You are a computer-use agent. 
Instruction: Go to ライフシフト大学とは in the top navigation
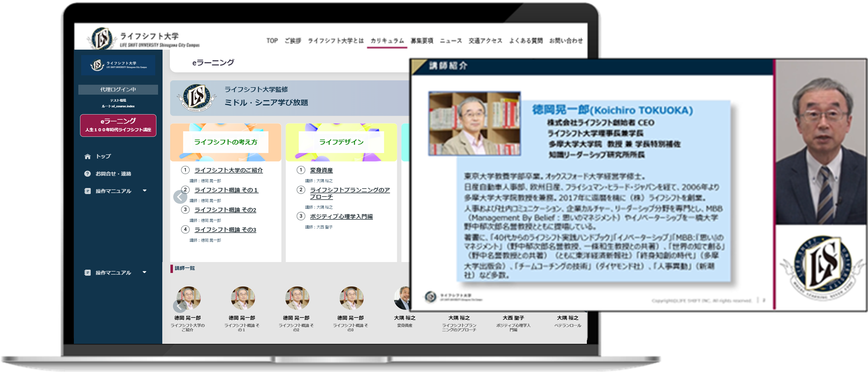pyautogui.click(x=336, y=40)
